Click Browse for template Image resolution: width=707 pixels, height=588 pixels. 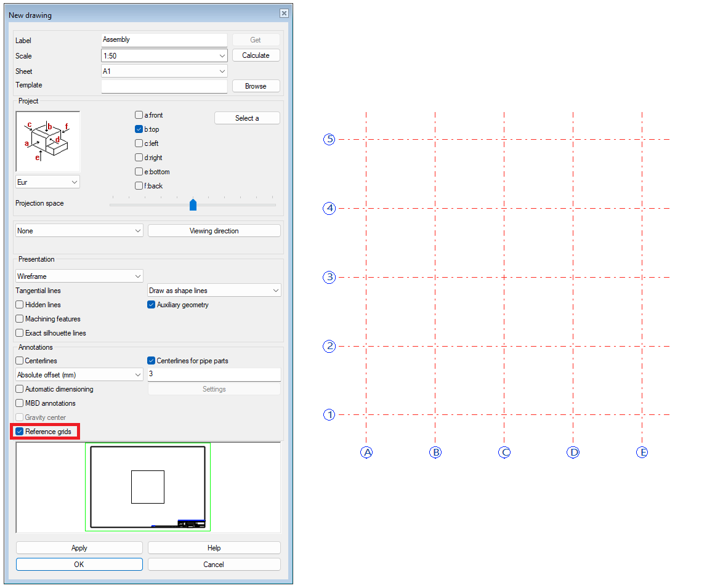click(256, 86)
